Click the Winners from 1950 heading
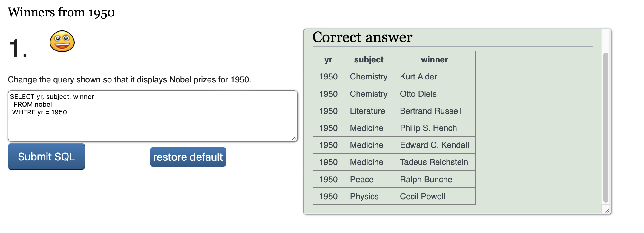Screen dimensions: 644x233 pyautogui.click(x=61, y=12)
